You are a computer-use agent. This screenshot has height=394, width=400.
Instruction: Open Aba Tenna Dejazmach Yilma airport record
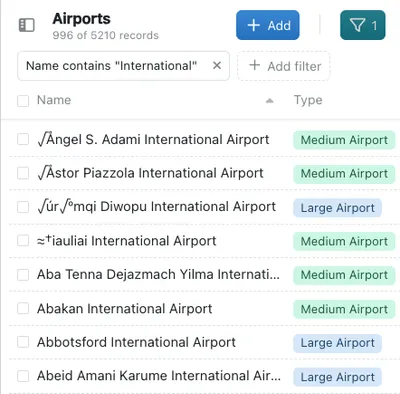[158, 275]
